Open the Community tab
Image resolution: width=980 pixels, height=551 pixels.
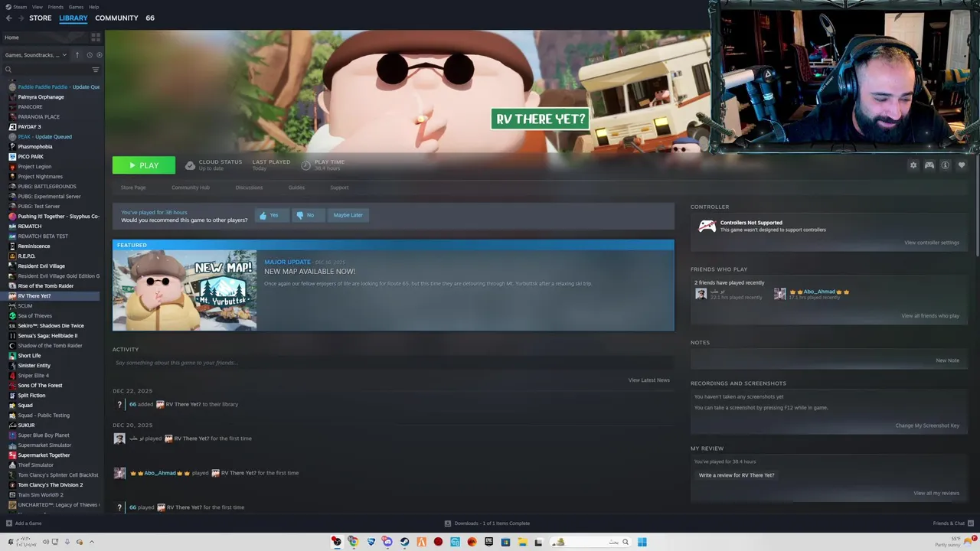click(116, 18)
